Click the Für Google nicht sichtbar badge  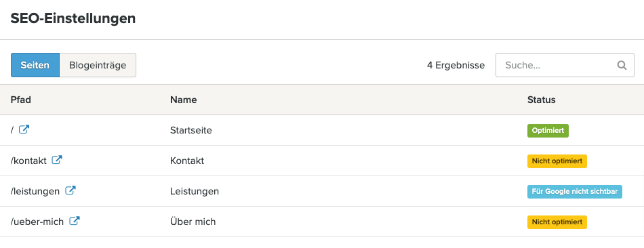point(575,191)
